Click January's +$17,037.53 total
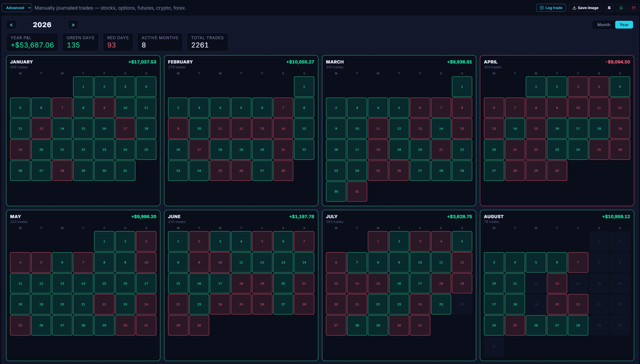Viewport: 640px width, 364px height. coord(142,62)
